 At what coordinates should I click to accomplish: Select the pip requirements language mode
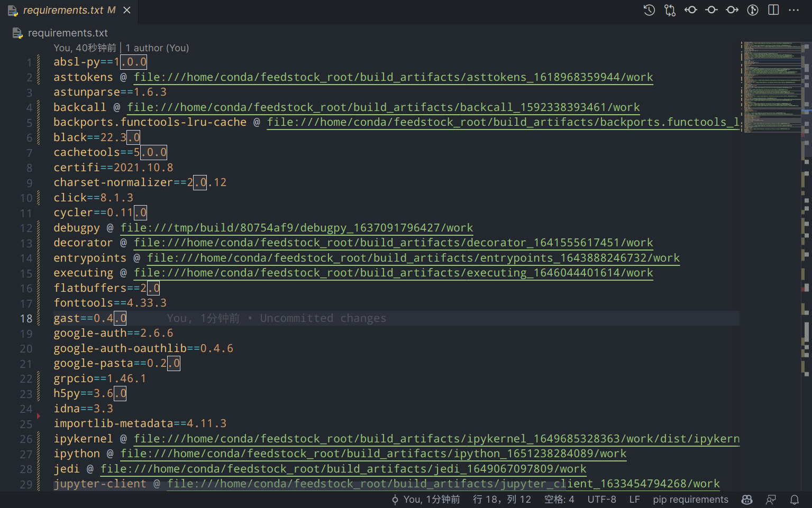[x=690, y=500]
